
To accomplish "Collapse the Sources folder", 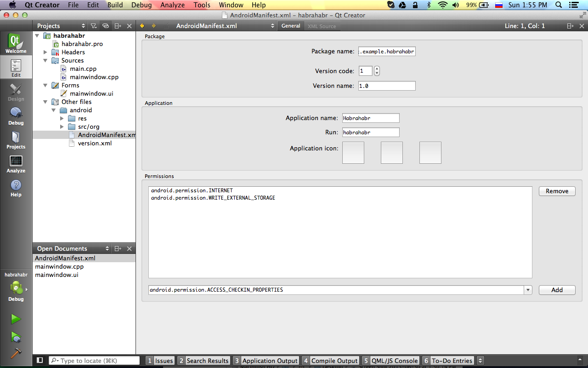I will (45, 60).
